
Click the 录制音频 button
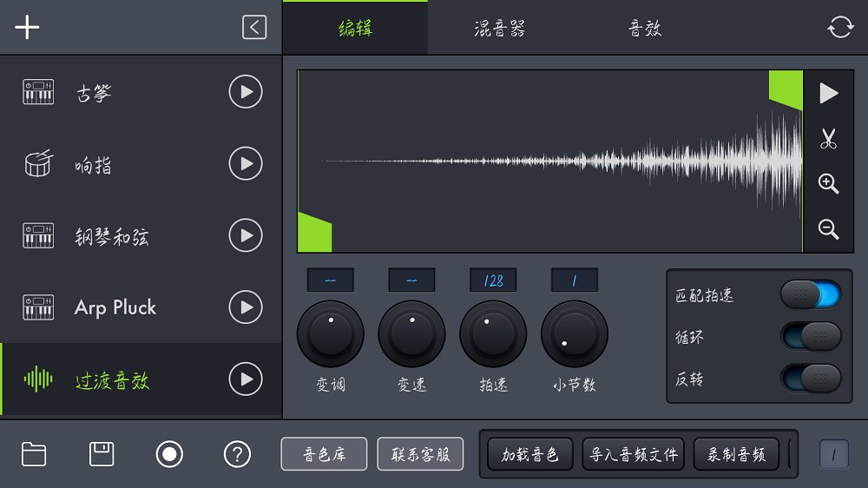[x=736, y=454]
